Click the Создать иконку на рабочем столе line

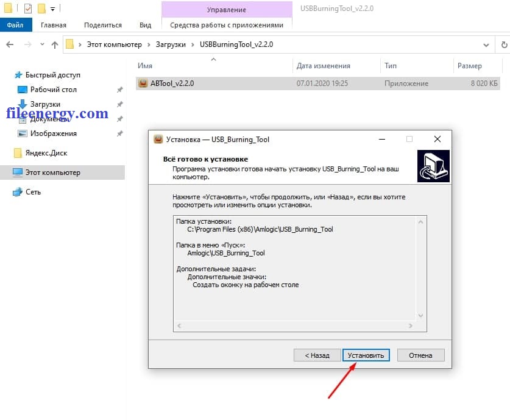pos(246,285)
